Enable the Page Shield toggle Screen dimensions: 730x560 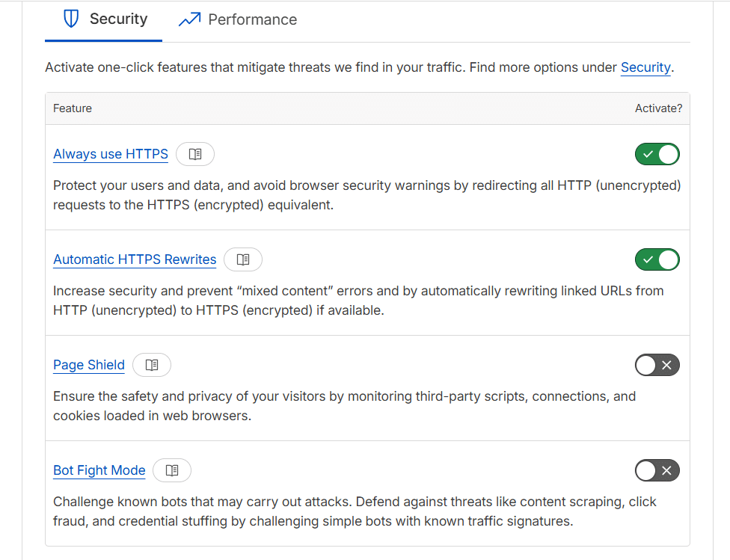pyautogui.click(x=657, y=365)
